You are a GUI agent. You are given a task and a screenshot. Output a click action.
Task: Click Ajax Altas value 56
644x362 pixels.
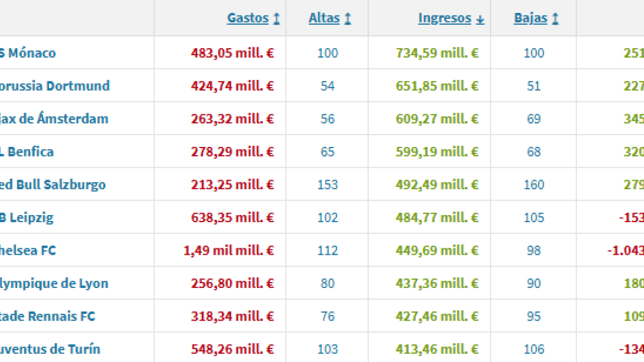click(x=327, y=119)
